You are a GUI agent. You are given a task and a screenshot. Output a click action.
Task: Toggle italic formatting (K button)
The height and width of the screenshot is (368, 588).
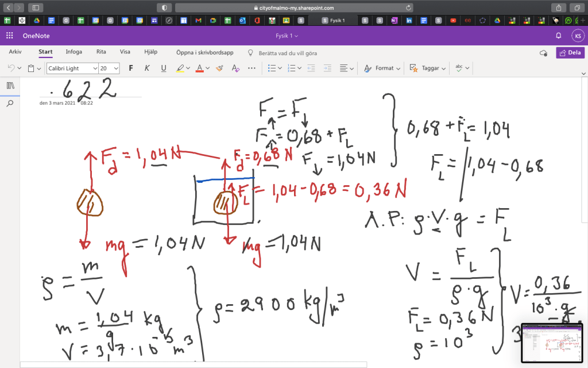147,68
